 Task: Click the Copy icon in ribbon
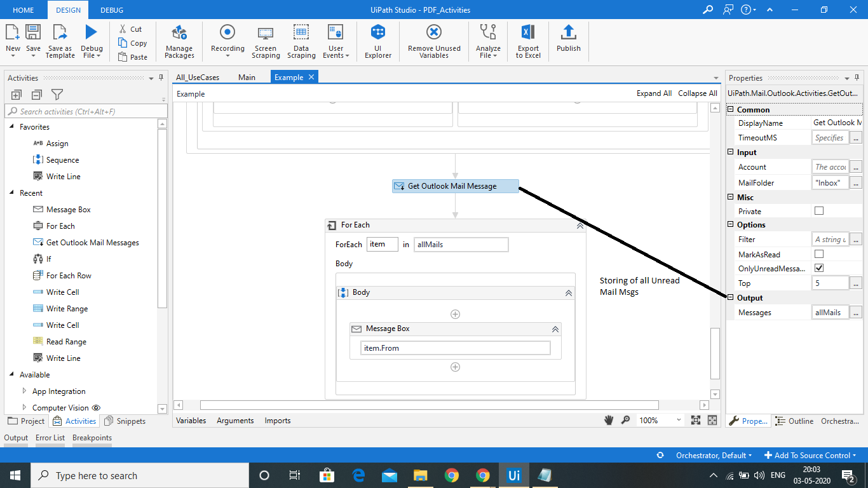click(x=123, y=43)
